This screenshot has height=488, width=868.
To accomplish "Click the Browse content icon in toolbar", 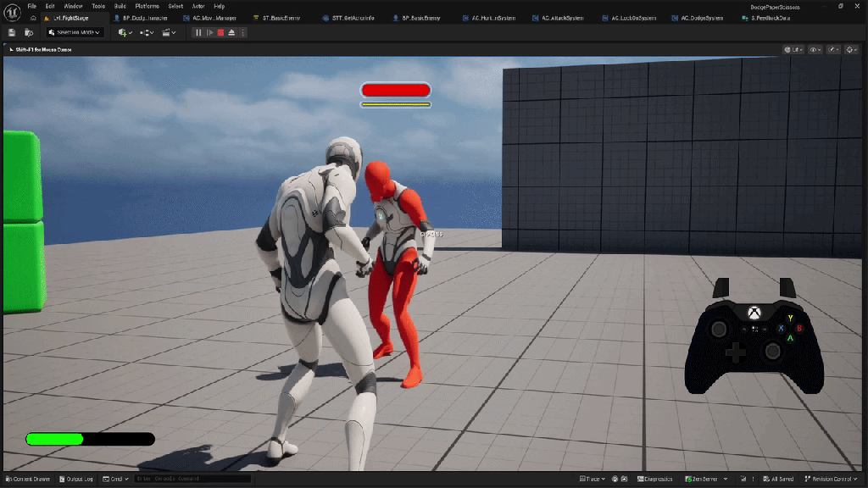I will [29, 32].
